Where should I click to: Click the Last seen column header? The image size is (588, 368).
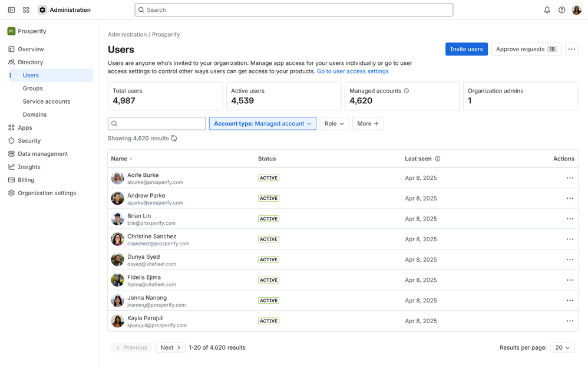point(418,159)
